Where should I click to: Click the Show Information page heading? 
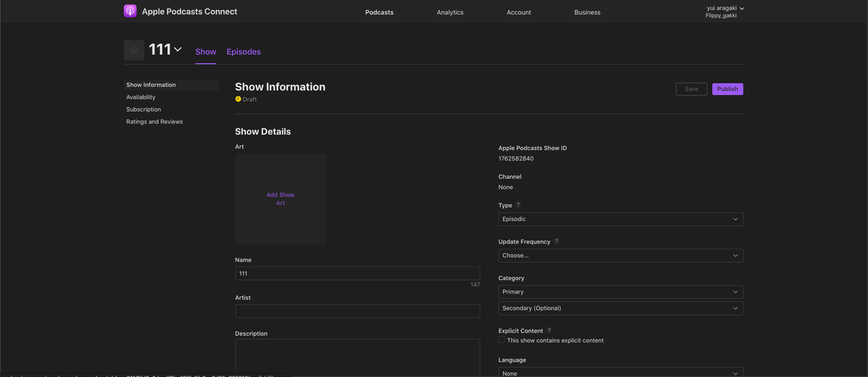280,87
